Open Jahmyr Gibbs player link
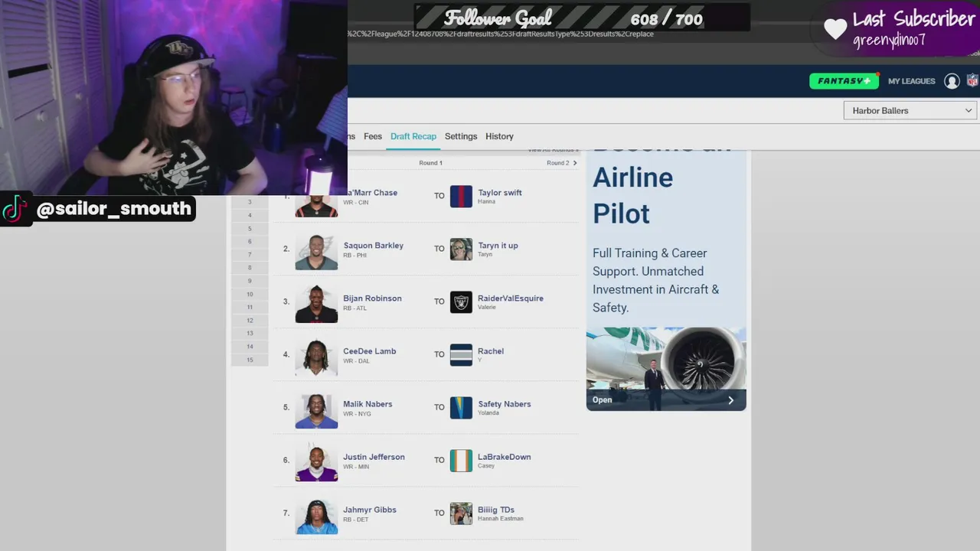This screenshot has height=551, width=980. pos(369,510)
